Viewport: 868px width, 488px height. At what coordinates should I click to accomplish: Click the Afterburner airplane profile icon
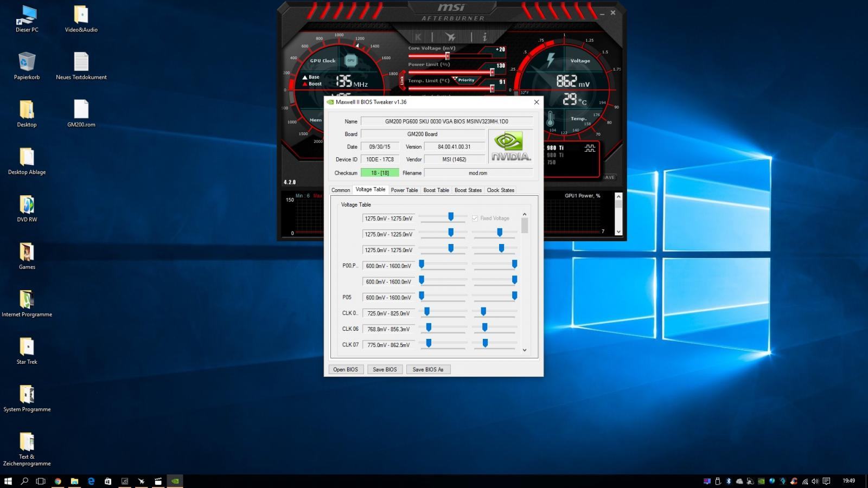450,37
